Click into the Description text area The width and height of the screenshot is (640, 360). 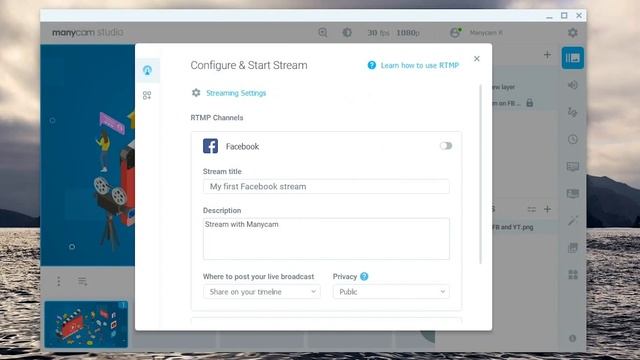point(326,239)
